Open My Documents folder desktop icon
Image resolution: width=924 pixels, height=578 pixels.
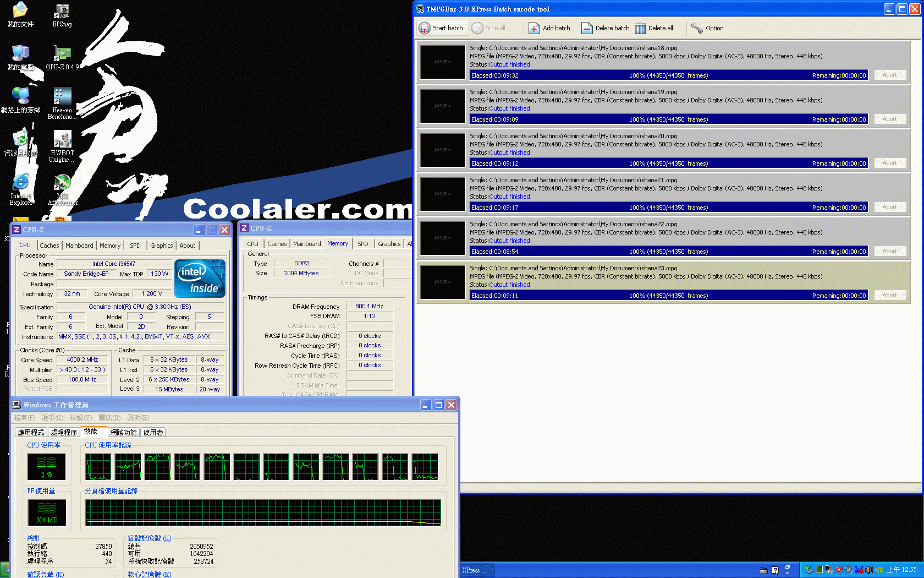(20, 15)
